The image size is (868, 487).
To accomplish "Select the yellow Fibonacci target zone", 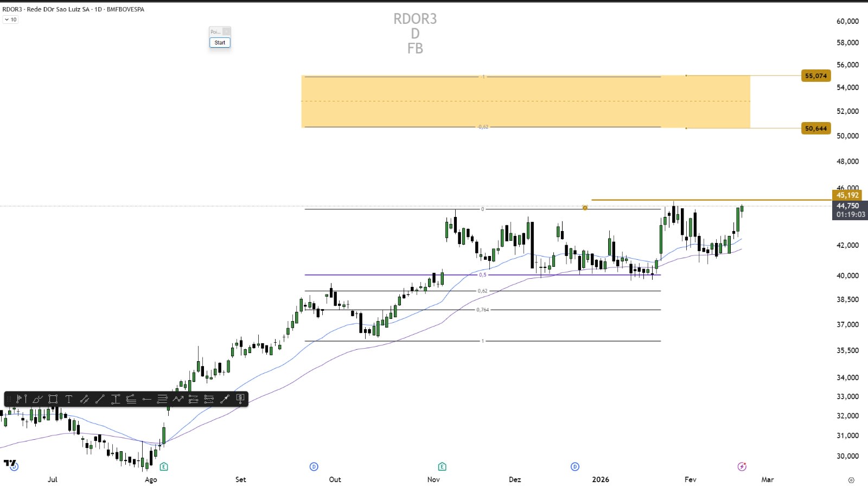I will [x=526, y=101].
